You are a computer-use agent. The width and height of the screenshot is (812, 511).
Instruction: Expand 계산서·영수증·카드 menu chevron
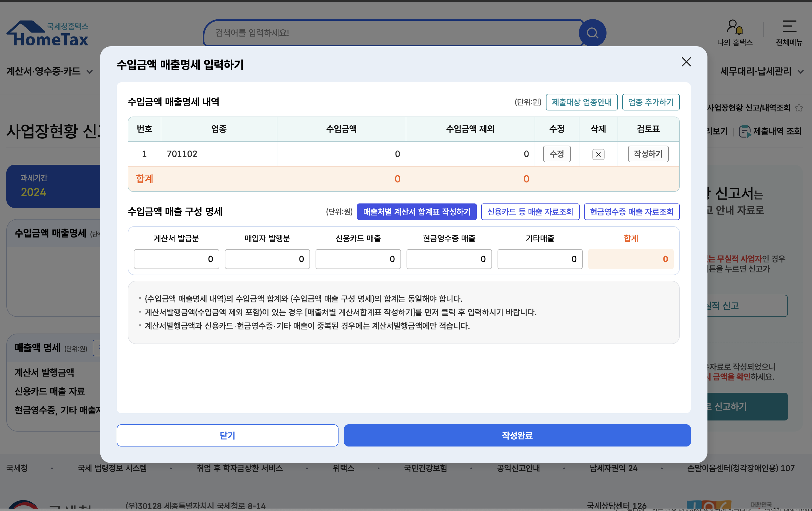[90, 71]
